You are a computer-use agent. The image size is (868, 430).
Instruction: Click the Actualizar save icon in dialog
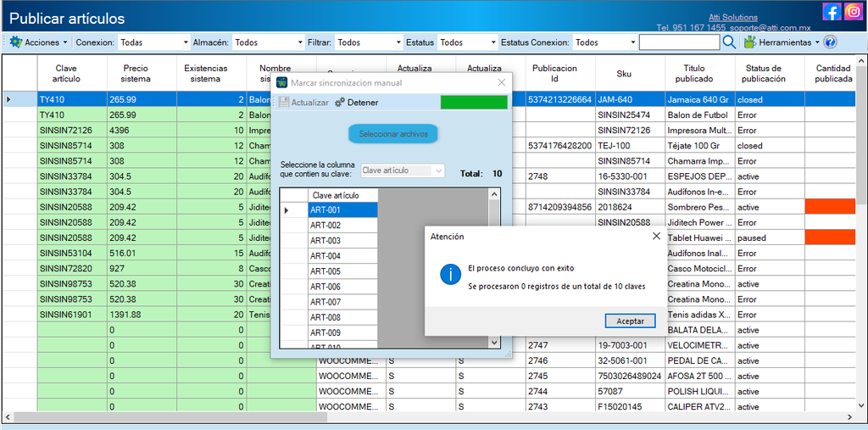(x=283, y=103)
